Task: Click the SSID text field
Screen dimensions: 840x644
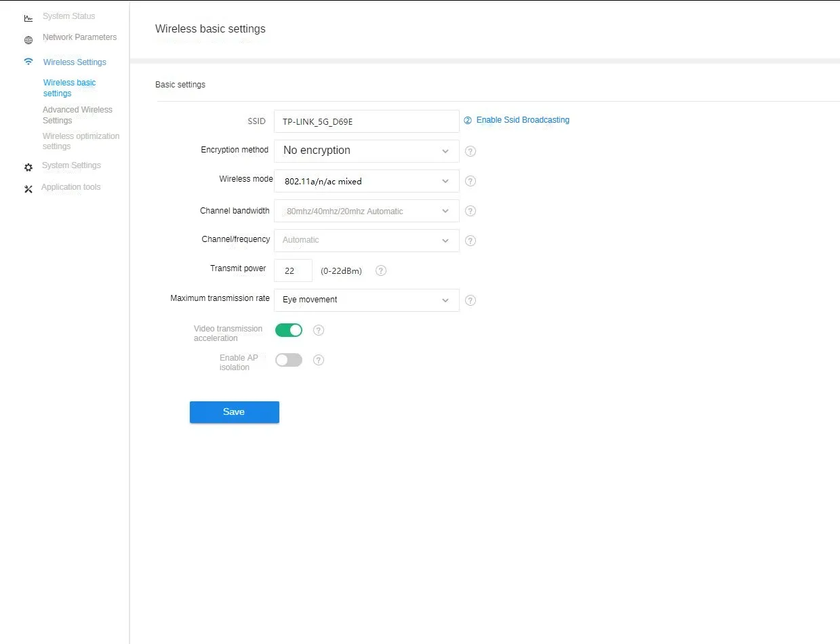Action: tap(366, 122)
